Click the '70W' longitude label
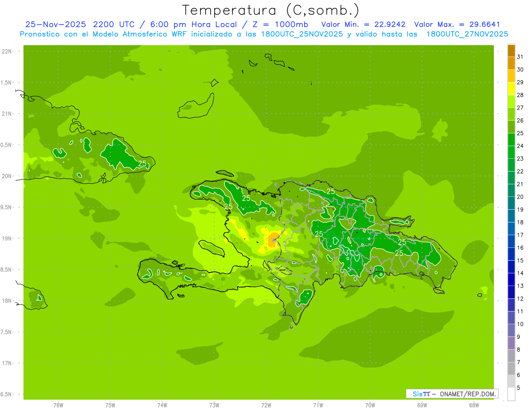532x411 pixels. (370, 405)
